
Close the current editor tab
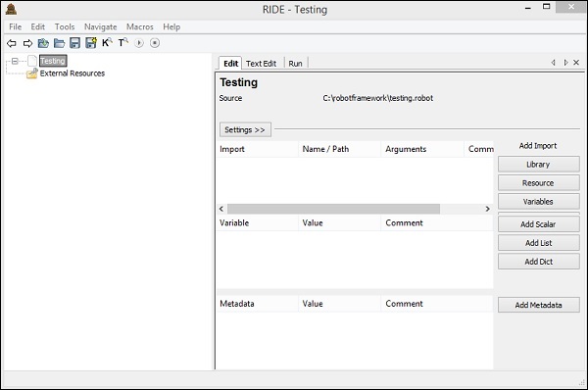(576, 63)
